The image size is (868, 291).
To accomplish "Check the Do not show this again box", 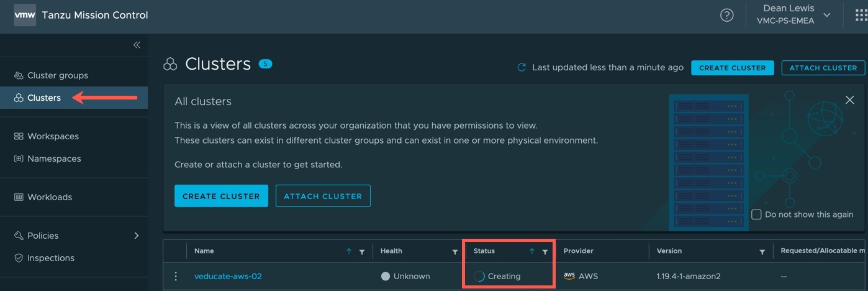I will 756,215.
